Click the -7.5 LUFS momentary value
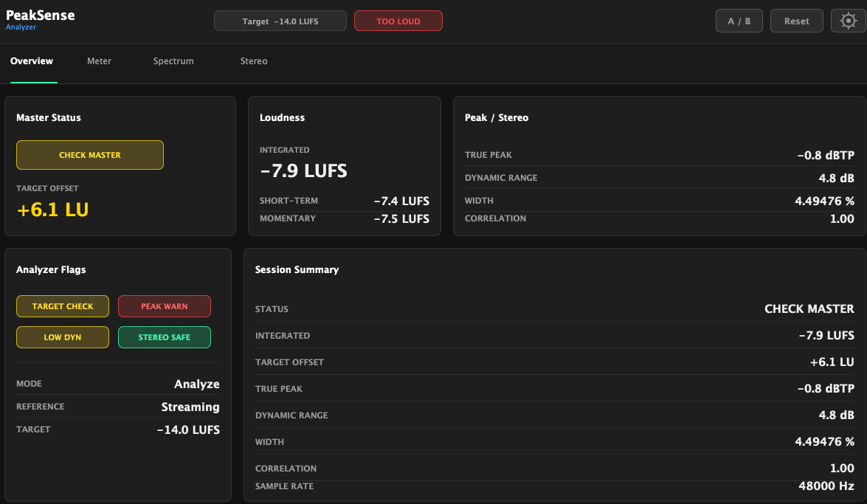This screenshot has height=504, width=867. (x=401, y=218)
